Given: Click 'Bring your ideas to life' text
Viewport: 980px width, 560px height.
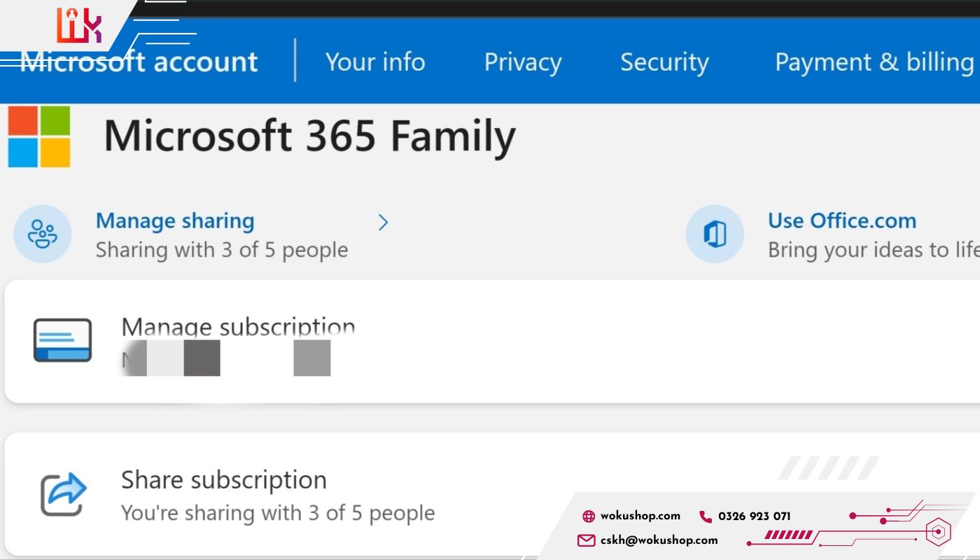Looking at the screenshot, I should (x=874, y=250).
